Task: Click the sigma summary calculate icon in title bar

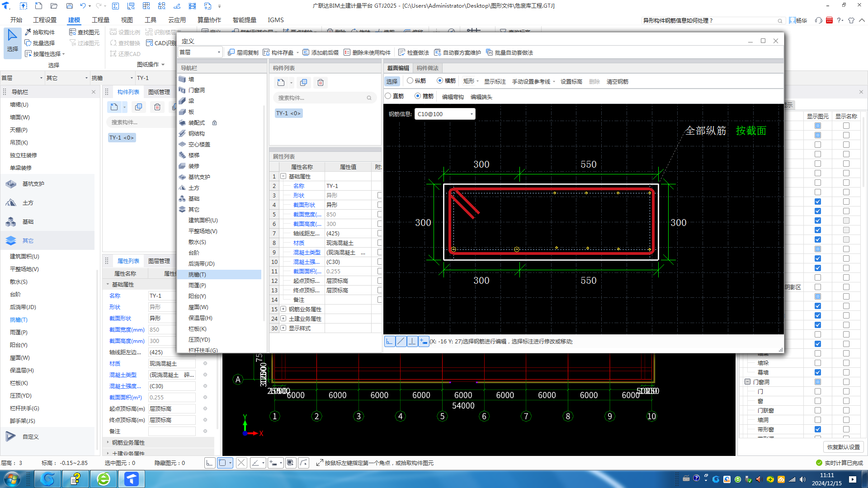Action: (x=116, y=6)
